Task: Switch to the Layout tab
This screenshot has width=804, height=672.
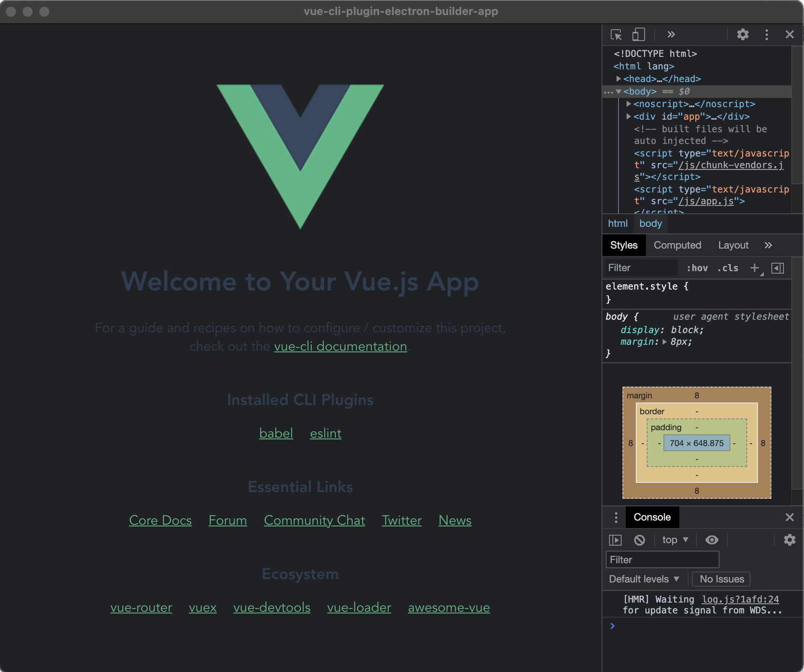Action: tap(733, 245)
